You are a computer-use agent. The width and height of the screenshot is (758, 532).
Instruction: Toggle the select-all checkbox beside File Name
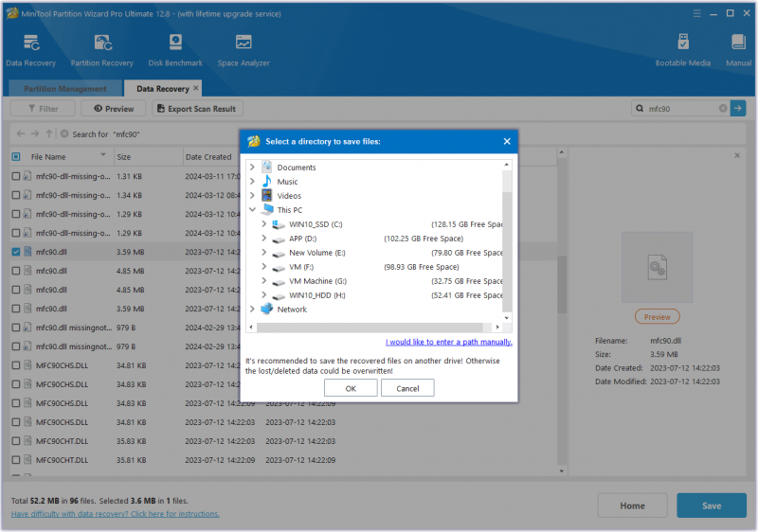pos(16,157)
